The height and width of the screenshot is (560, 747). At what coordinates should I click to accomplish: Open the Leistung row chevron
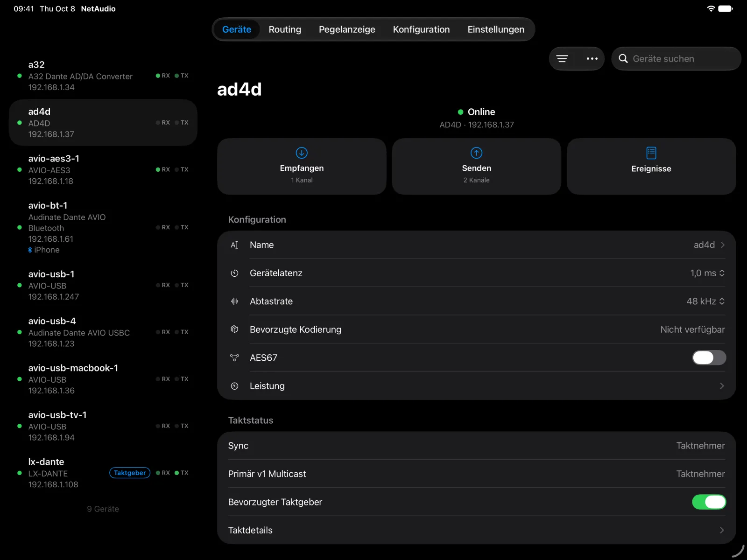pyautogui.click(x=722, y=386)
